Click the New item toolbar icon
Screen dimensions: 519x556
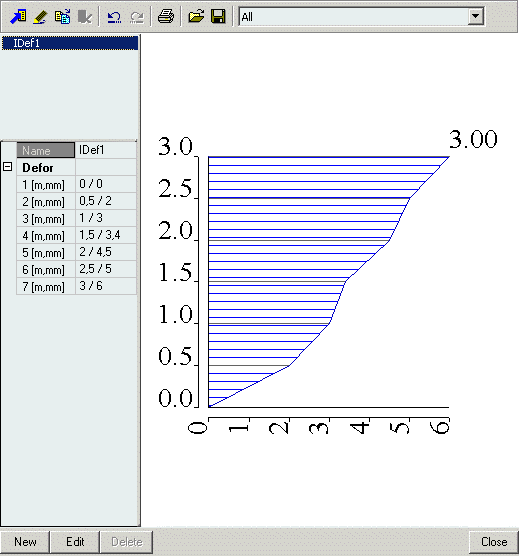tap(18, 17)
